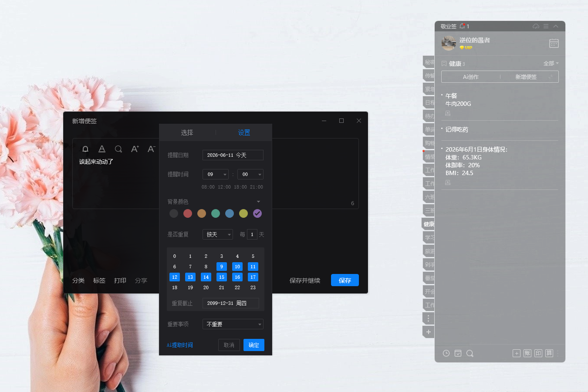588x392 pixels.
Task: Enable hour 23 in the hour grid
Action: click(253, 287)
